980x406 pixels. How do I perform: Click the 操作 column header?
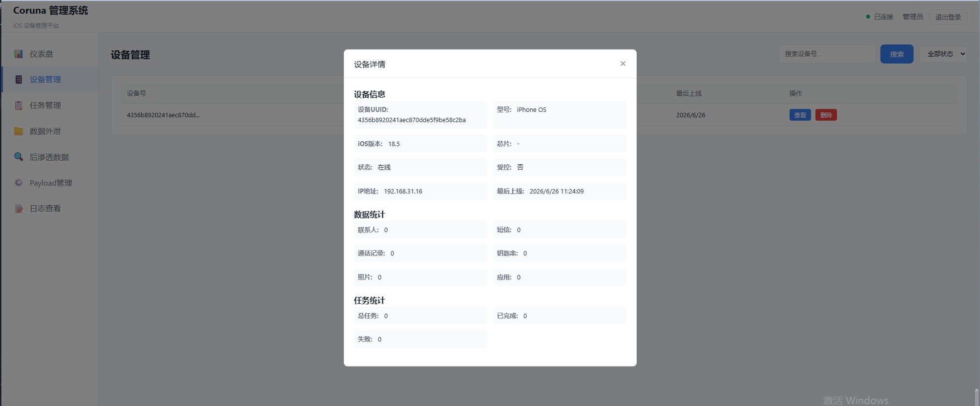coord(795,93)
